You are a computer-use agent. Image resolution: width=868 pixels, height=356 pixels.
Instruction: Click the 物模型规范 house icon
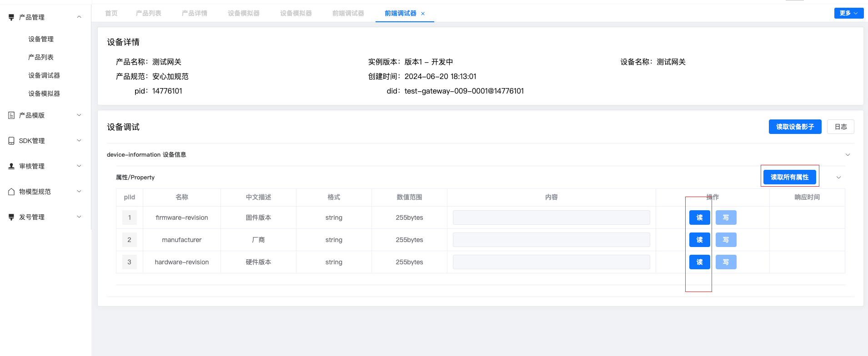(11, 192)
